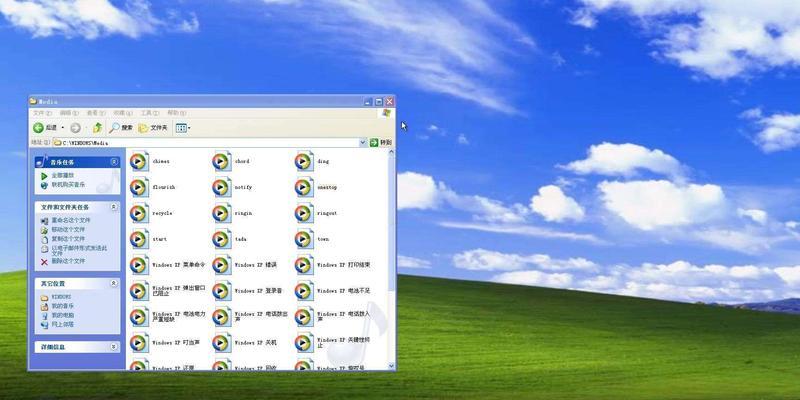
Task: Select the ringin sound file icon
Action: [221, 213]
